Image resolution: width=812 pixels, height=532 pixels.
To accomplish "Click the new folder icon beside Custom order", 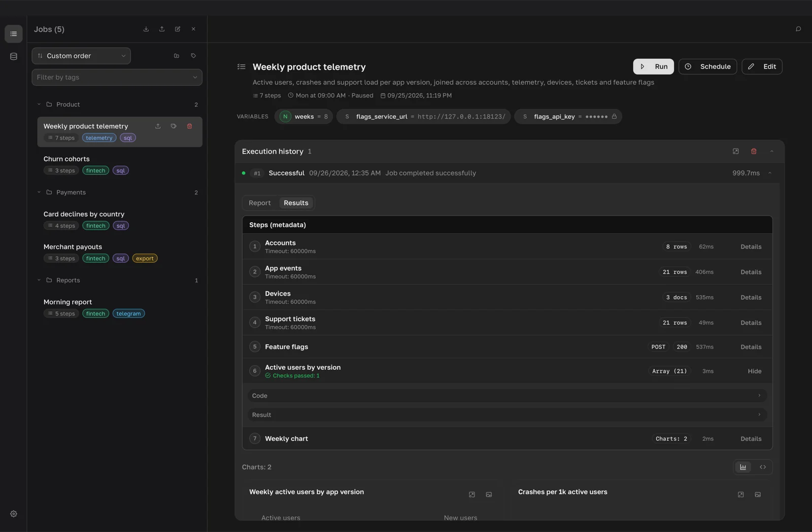I will [x=177, y=56].
